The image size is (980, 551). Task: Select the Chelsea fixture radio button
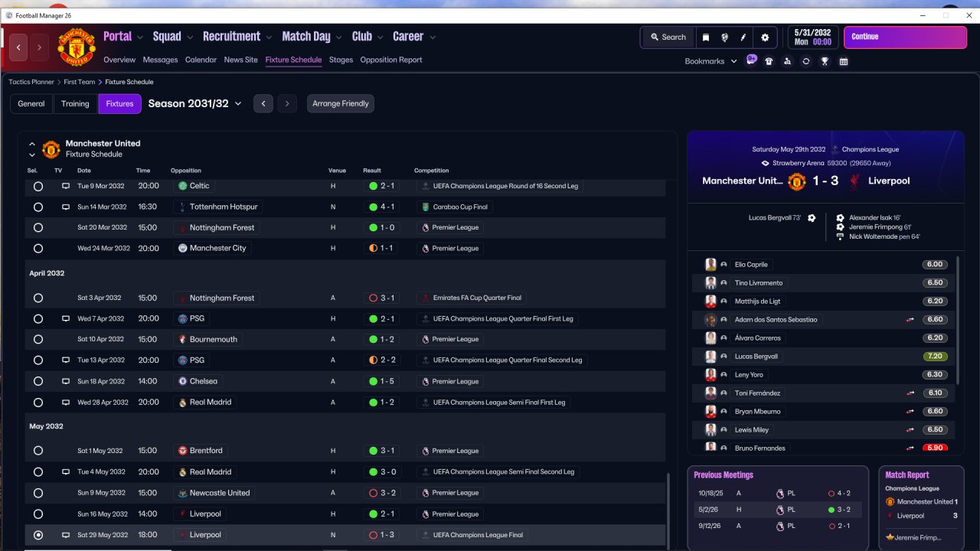point(38,381)
